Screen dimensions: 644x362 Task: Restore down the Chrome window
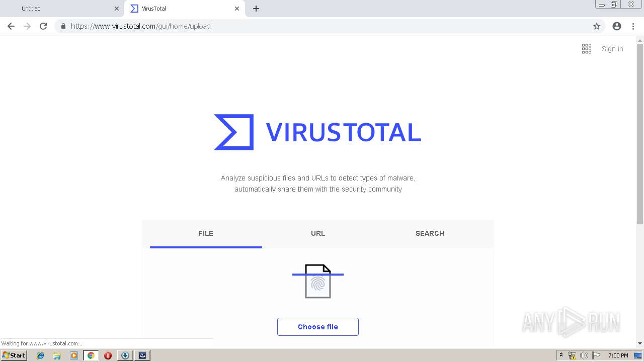pyautogui.click(x=614, y=5)
